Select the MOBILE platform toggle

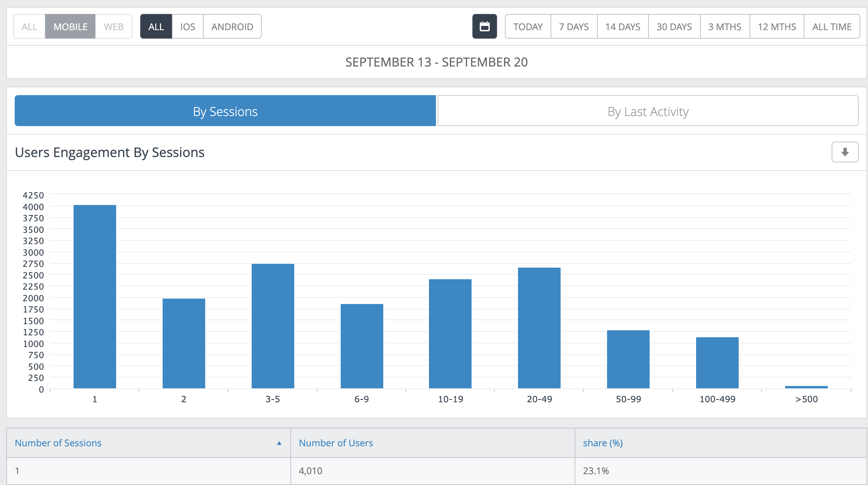(70, 27)
